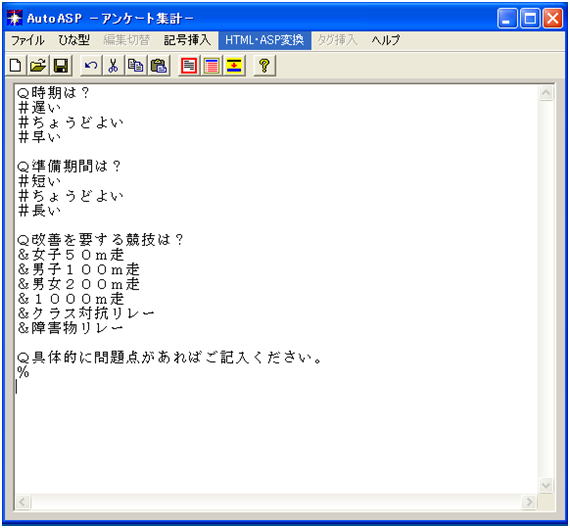570x528 pixels.
Task: Open a file with the folder icon
Action: [38, 66]
